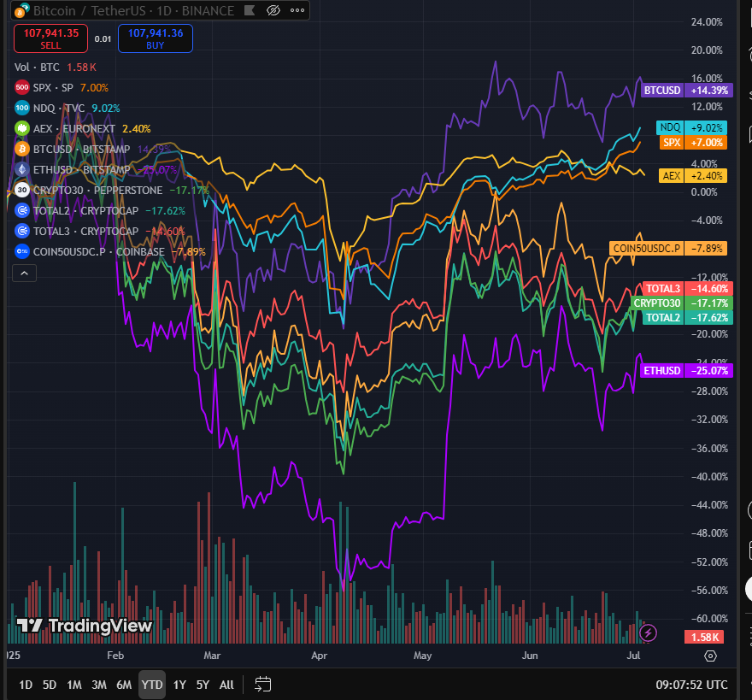Select the SPX · SP legend icon
This screenshot has width=752, height=700.
coord(22,87)
